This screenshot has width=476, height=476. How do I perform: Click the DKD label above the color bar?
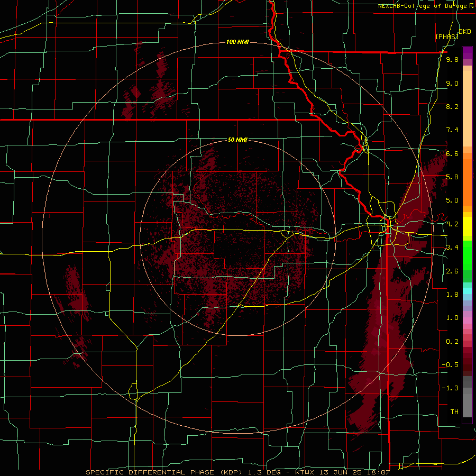[465, 32]
